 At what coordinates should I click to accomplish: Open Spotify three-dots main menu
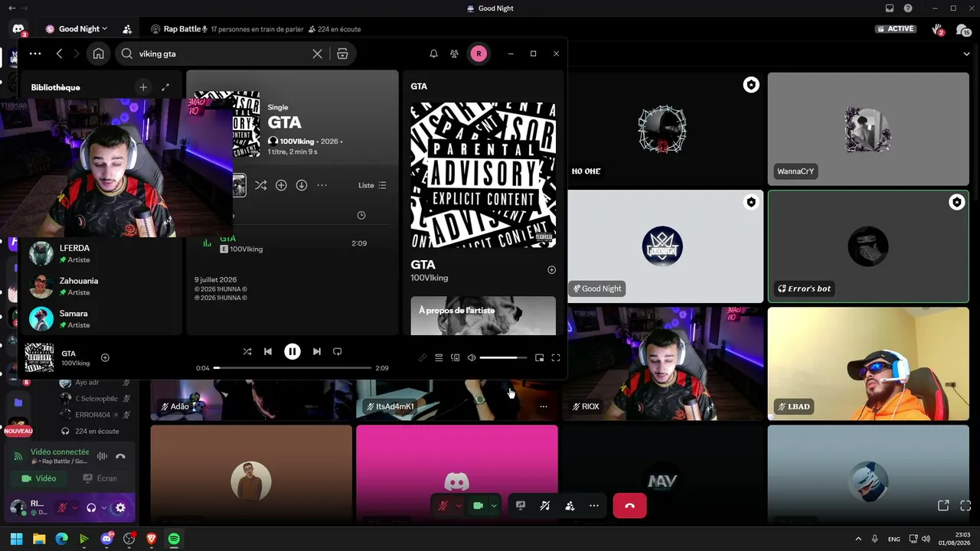click(x=35, y=54)
